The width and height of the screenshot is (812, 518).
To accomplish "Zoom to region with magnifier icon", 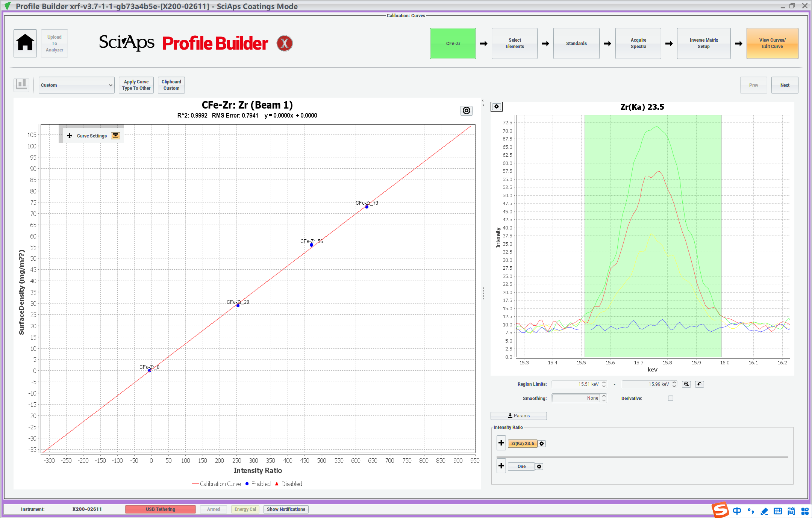I will coord(686,384).
